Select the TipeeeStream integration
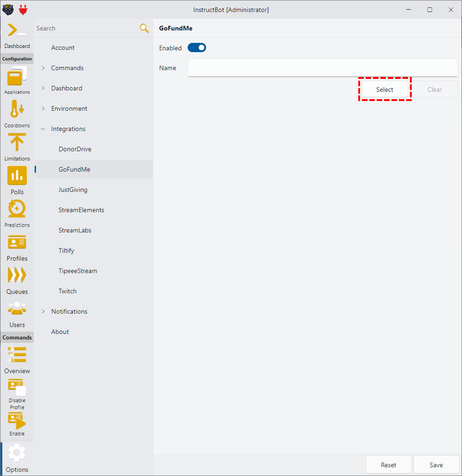This screenshot has height=476, width=462. (94, 271)
